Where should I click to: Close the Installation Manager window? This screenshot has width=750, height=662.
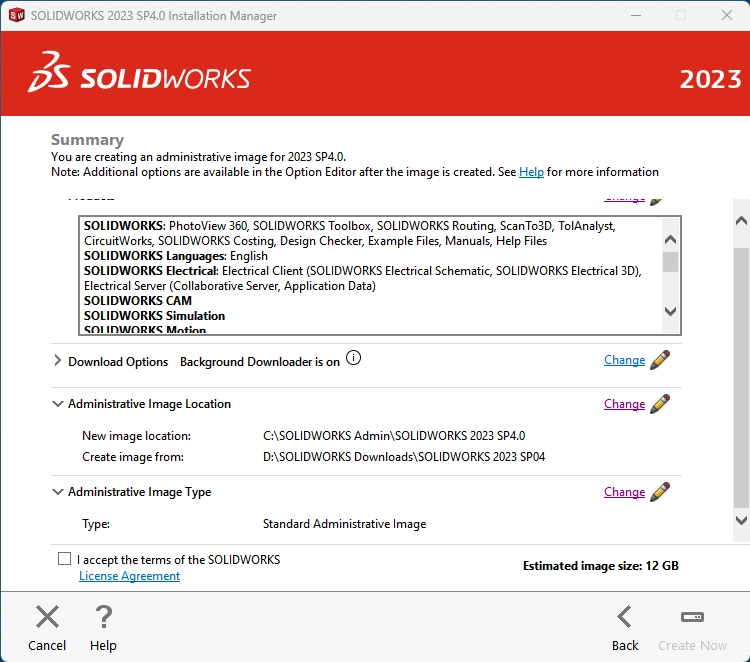727,15
